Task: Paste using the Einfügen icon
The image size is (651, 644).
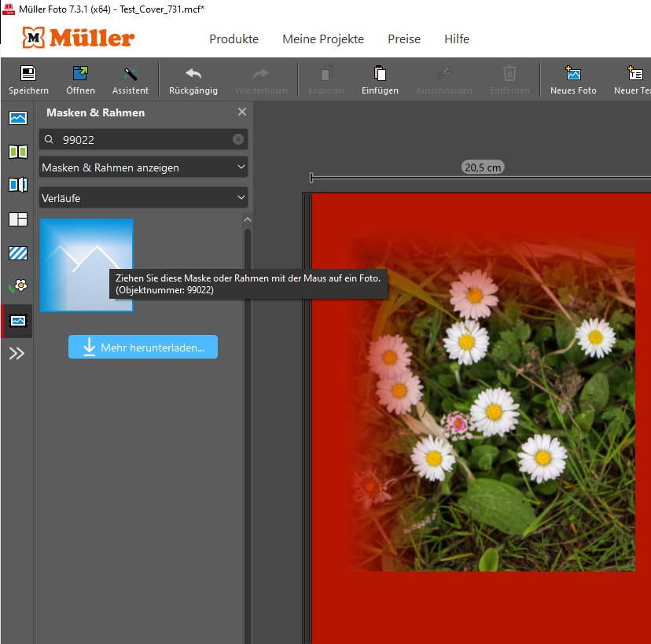Action: click(x=380, y=79)
